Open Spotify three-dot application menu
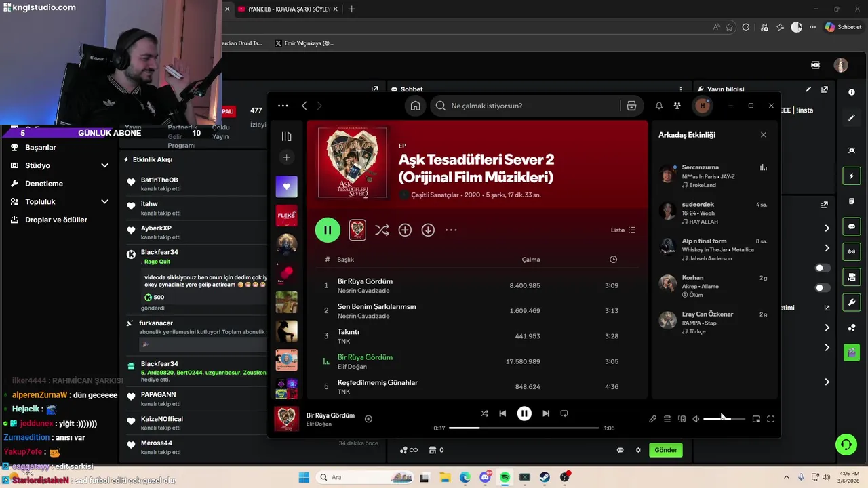Image resolution: width=868 pixels, height=488 pixels. 283,106
